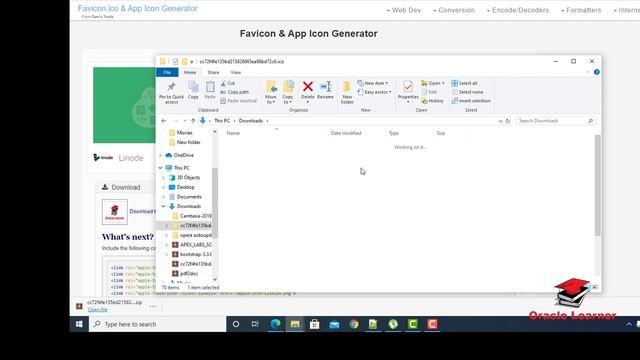Image resolution: width=640 pixels, height=360 pixels.
Task: Go up one folder level arrow
Action: (193, 121)
